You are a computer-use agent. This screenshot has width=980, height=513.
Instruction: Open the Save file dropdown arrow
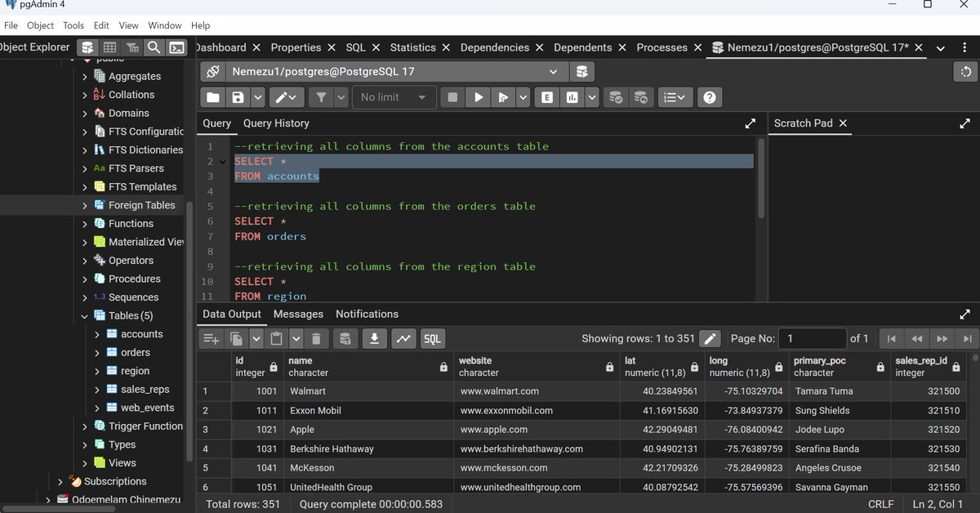click(258, 97)
